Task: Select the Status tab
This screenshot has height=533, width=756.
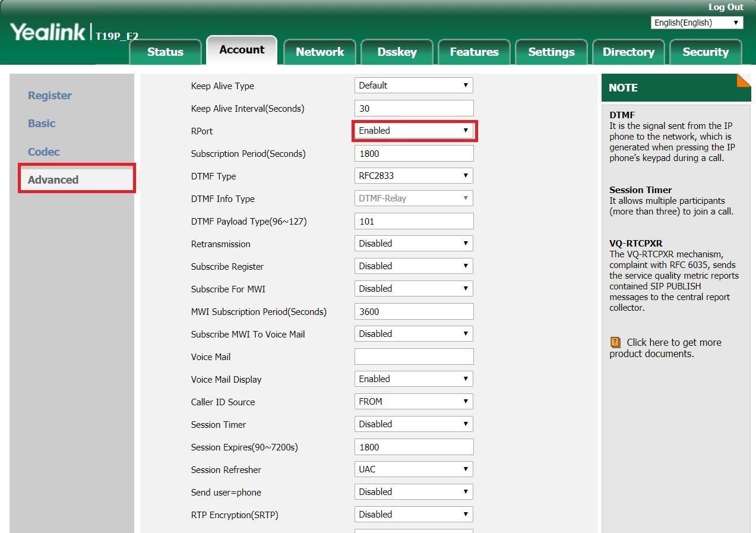Action: (165, 52)
